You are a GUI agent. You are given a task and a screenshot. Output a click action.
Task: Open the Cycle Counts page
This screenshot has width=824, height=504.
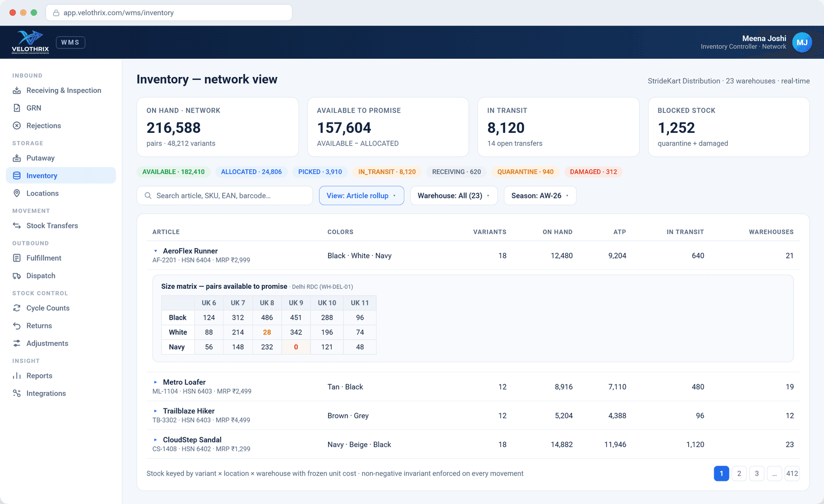point(61,308)
